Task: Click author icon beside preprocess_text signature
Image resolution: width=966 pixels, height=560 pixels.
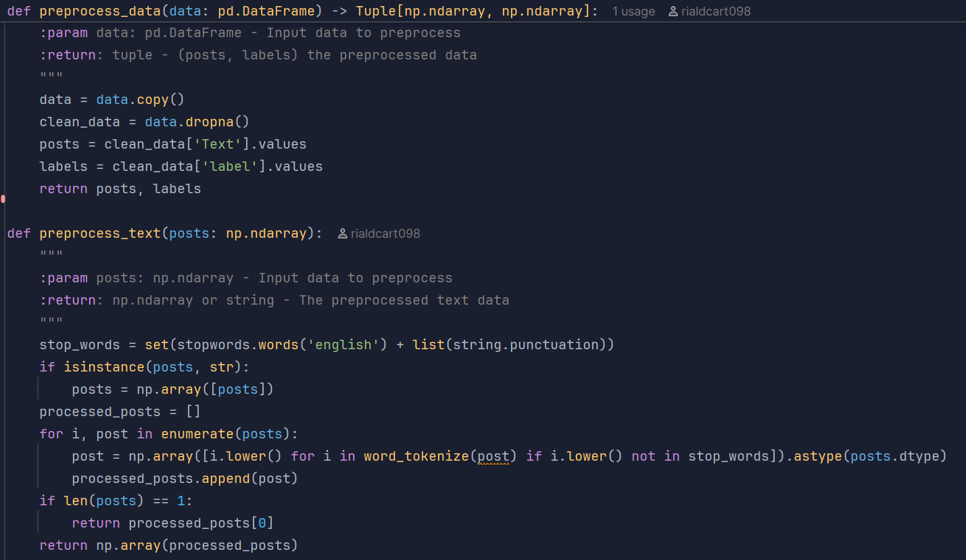Action: pos(343,234)
